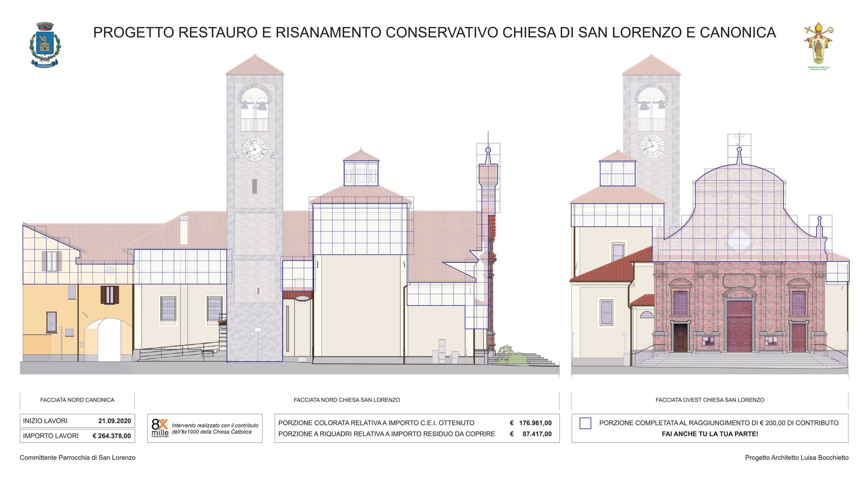The height and width of the screenshot is (487, 868).
Task: Click the Diocesi di Biella emblem
Action: point(819,46)
